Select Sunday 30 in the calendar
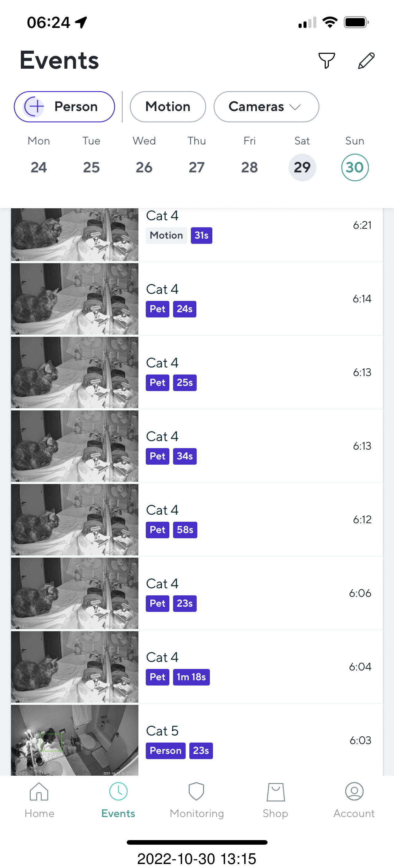The height and width of the screenshot is (868, 394). tap(354, 167)
